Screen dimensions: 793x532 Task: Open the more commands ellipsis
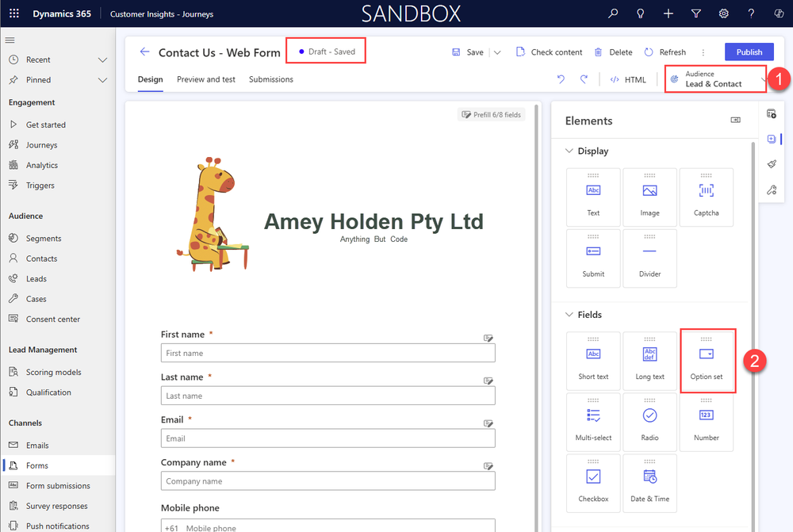point(703,52)
